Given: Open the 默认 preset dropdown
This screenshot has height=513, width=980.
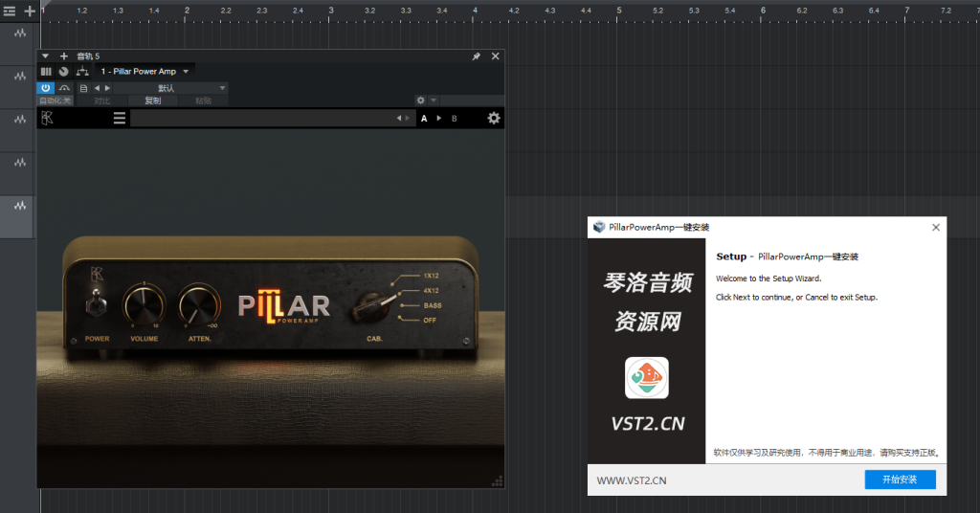Looking at the screenshot, I should [170, 88].
